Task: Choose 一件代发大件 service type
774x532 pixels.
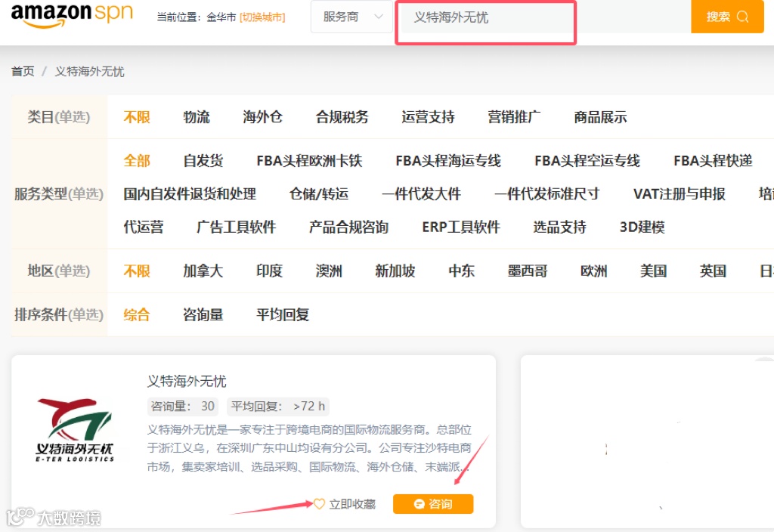Action: pos(422,194)
